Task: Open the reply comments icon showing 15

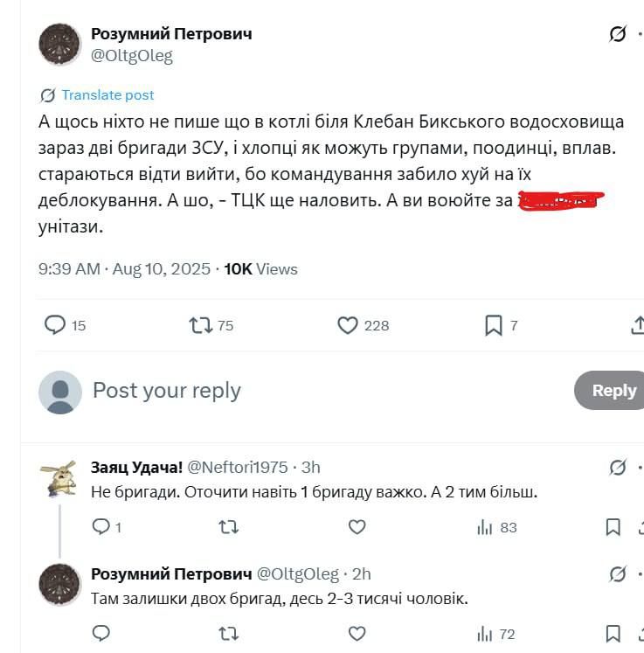Action: [55, 325]
